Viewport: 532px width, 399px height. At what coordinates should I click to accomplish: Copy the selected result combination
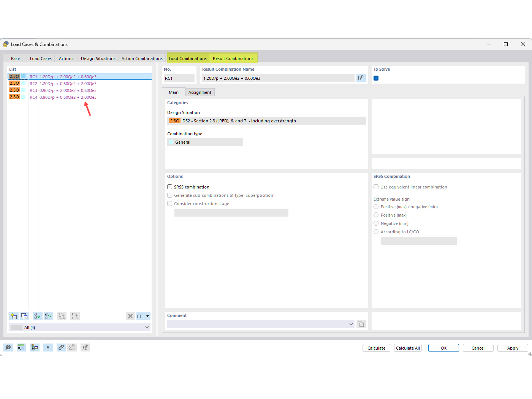pos(25,316)
